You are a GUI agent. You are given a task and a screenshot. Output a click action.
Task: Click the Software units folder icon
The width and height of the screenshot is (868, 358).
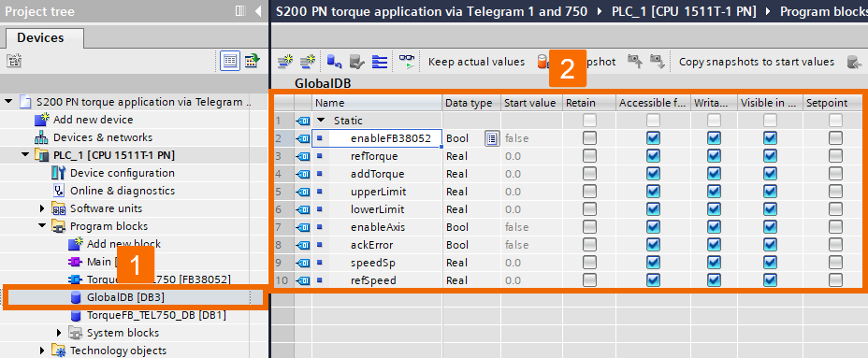tap(59, 208)
